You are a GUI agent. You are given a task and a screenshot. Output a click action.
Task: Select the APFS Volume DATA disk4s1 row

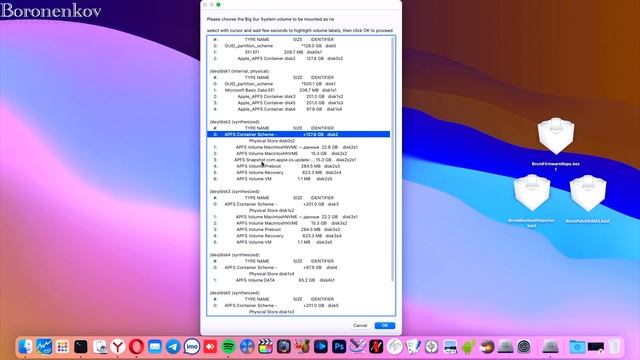click(x=298, y=280)
